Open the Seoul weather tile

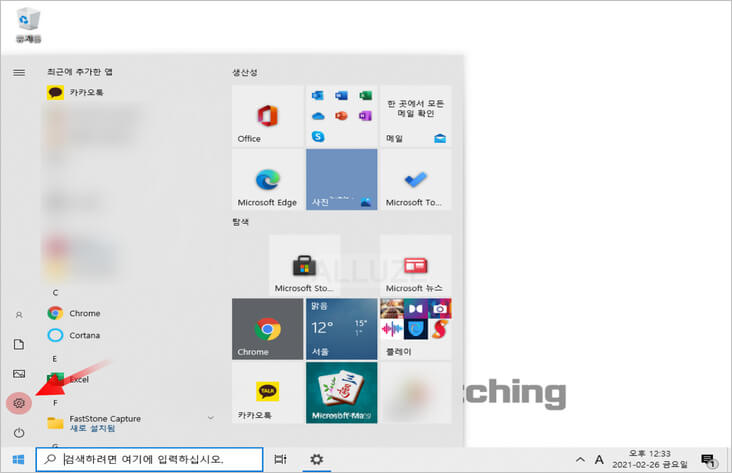[x=341, y=329]
